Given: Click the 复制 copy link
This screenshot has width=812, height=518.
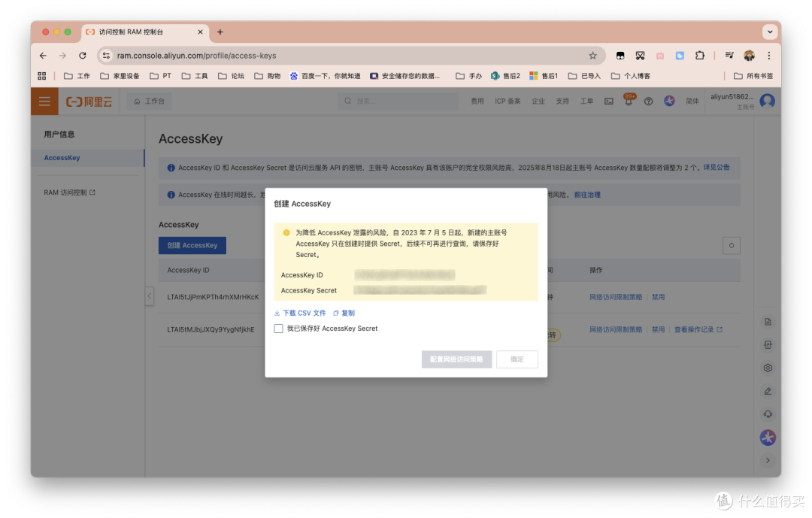Looking at the screenshot, I should pos(344,313).
